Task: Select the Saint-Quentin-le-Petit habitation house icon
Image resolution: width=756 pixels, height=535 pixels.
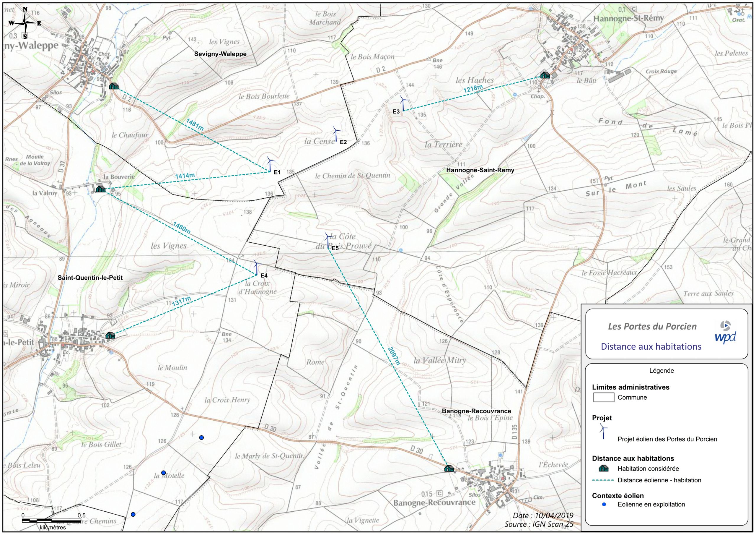Action: pyautogui.click(x=110, y=335)
